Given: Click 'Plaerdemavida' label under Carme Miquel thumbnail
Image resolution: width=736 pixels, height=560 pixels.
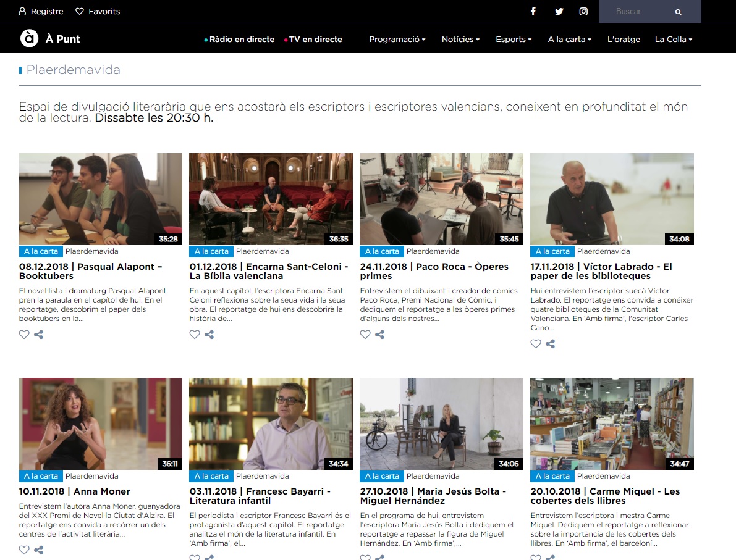Looking at the screenshot, I should click(604, 475).
